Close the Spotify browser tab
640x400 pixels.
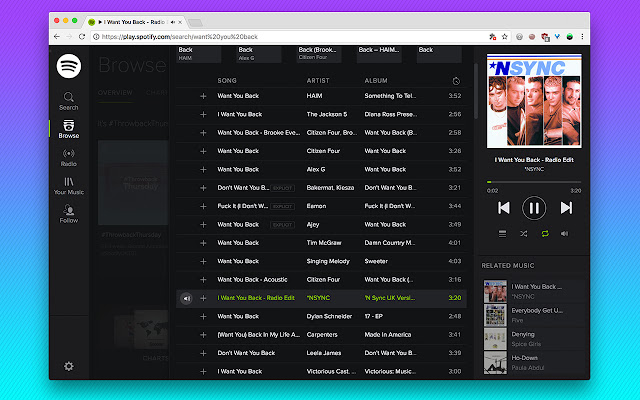tap(180, 22)
